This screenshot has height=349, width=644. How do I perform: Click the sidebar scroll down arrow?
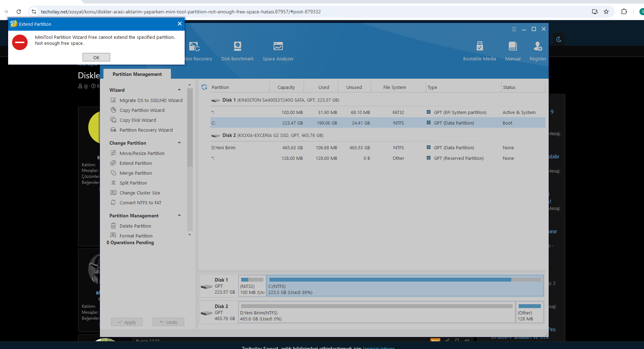click(190, 235)
